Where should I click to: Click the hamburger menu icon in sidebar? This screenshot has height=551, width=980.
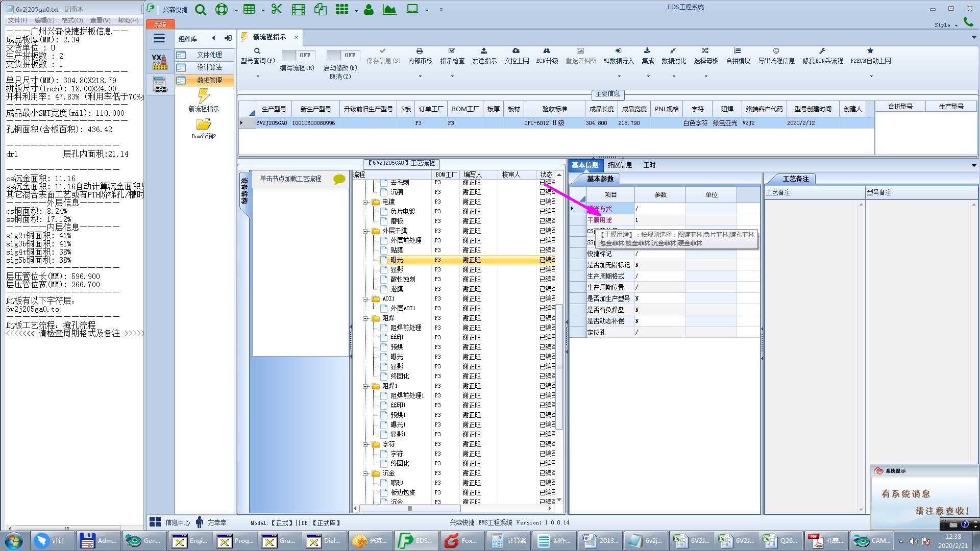click(x=159, y=38)
